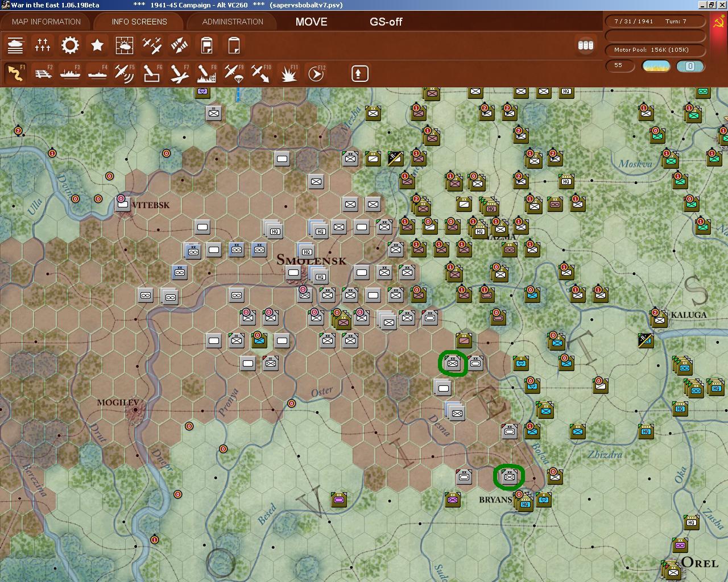Viewport: 728px width, 582px height.
Task: Switch to INFO SCREENS tab
Action: pyautogui.click(x=139, y=22)
